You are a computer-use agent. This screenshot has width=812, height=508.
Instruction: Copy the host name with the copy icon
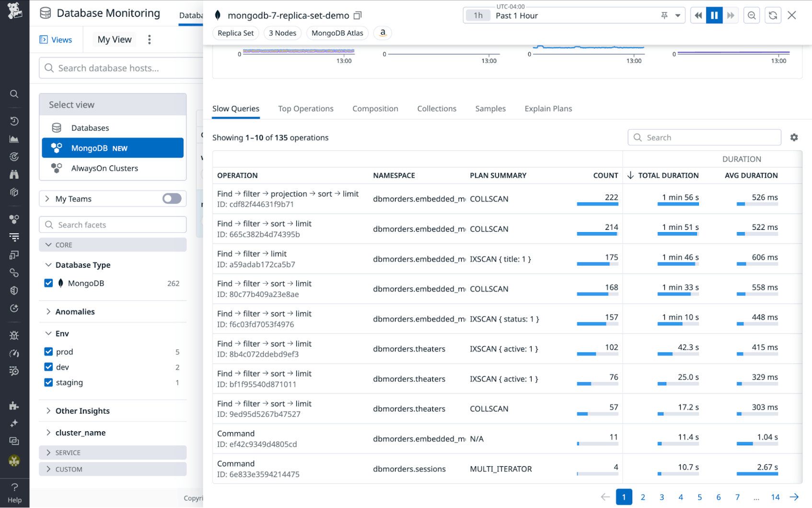coord(358,15)
